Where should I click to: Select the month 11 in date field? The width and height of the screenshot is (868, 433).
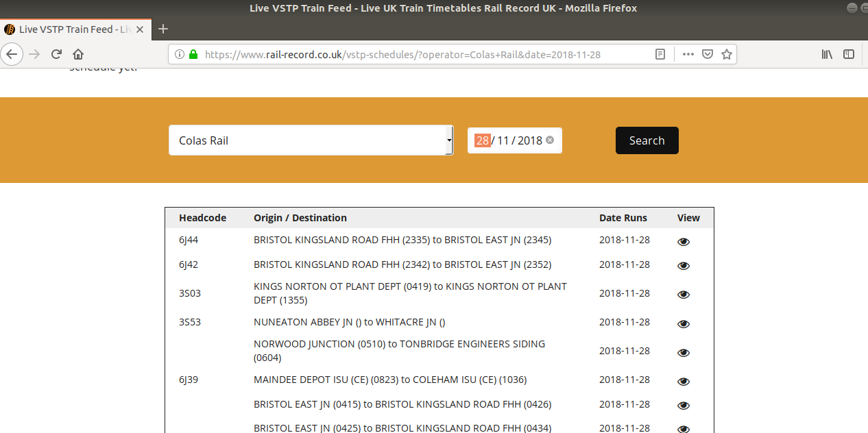503,140
